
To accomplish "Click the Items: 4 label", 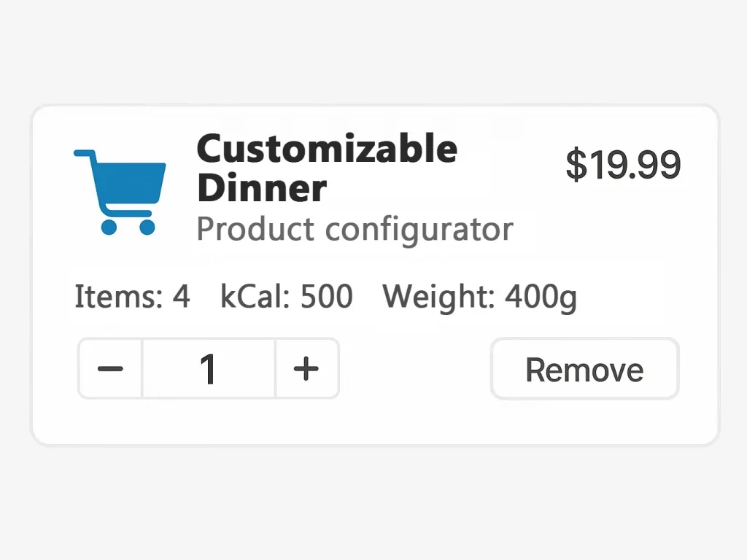I will tap(132, 297).
